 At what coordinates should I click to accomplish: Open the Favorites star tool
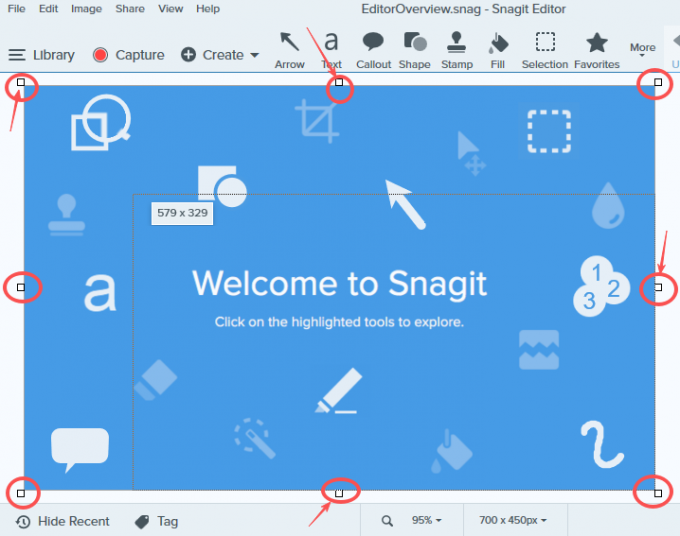coord(597,49)
